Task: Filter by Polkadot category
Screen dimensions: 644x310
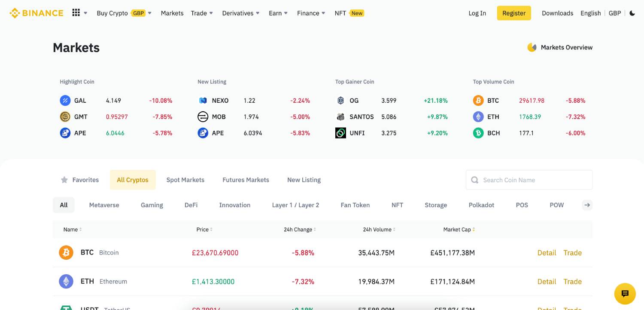Action: [481, 205]
